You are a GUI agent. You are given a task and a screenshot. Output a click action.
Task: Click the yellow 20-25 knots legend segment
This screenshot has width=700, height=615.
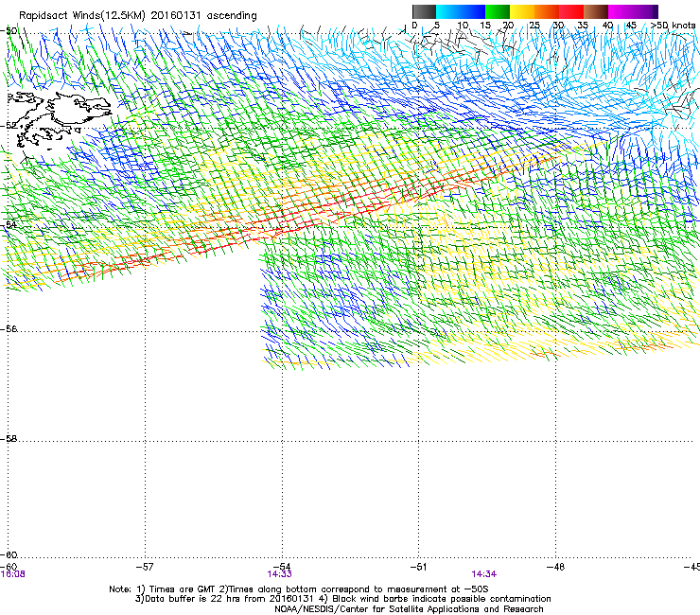522,11
